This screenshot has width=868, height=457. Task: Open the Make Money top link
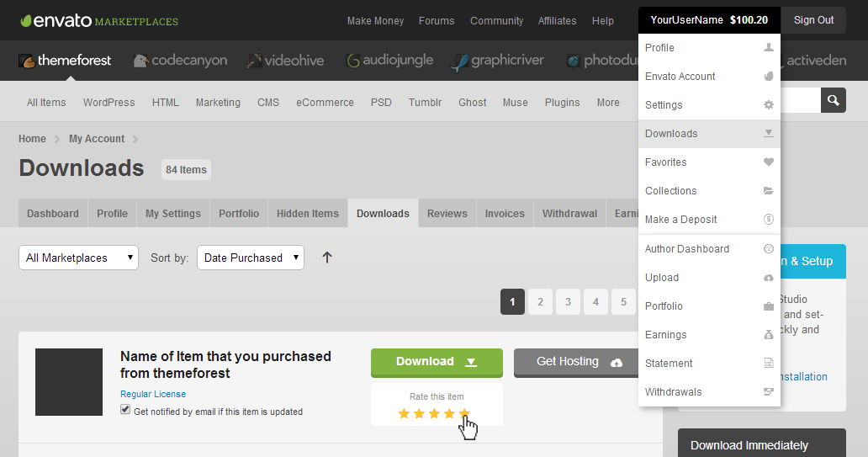pos(375,21)
